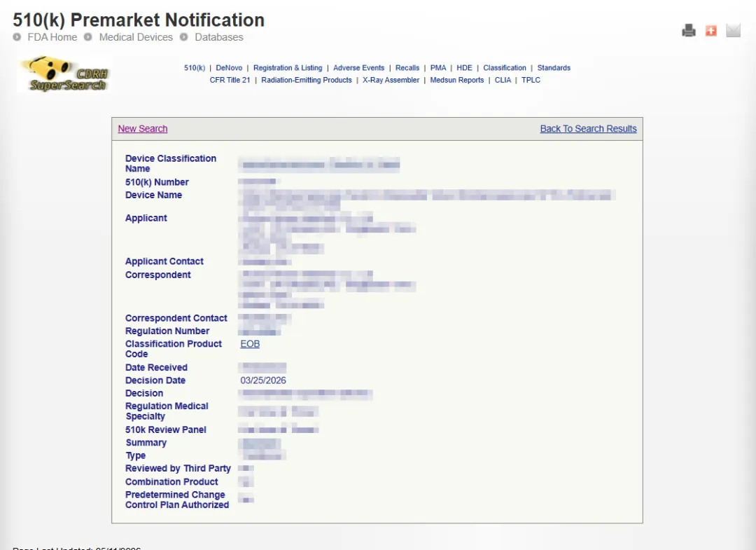Open the Standards link
Image resolution: width=756 pixels, height=550 pixels.
pos(554,68)
